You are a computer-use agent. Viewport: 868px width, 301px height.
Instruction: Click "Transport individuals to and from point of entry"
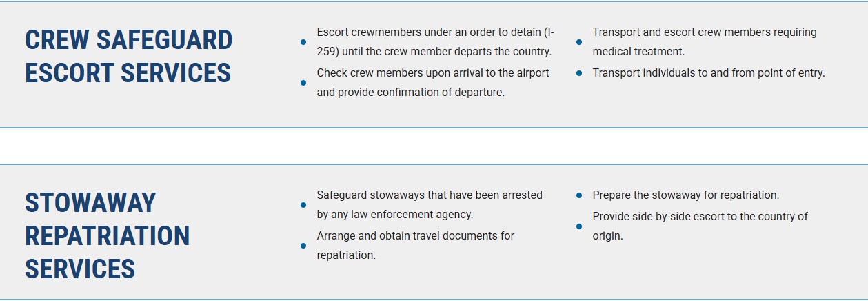click(708, 72)
